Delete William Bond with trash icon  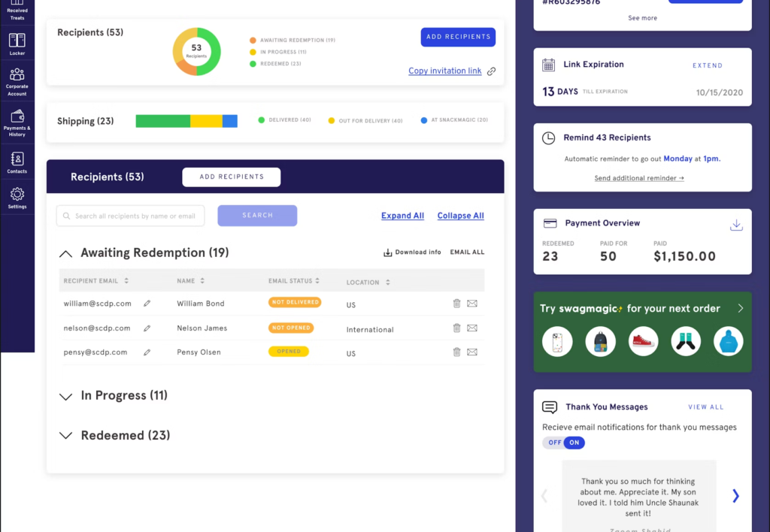click(x=456, y=304)
